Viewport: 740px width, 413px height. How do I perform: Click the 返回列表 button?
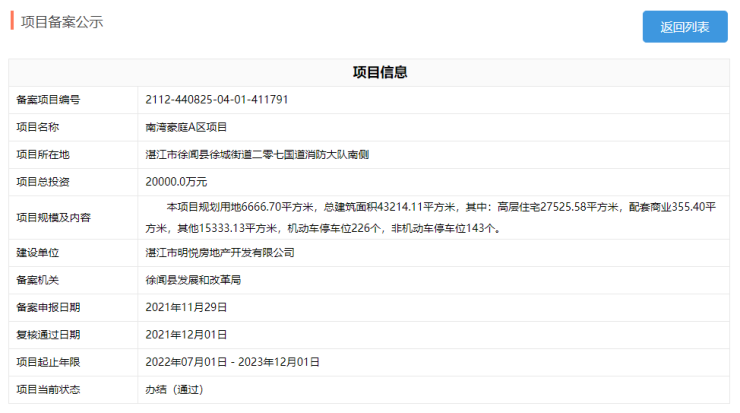coord(685,27)
